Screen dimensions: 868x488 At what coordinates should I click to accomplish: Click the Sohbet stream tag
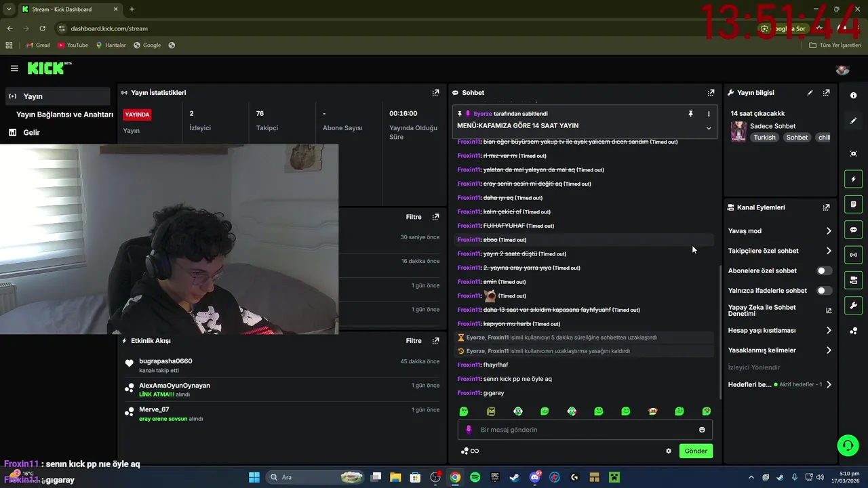click(797, 138)
